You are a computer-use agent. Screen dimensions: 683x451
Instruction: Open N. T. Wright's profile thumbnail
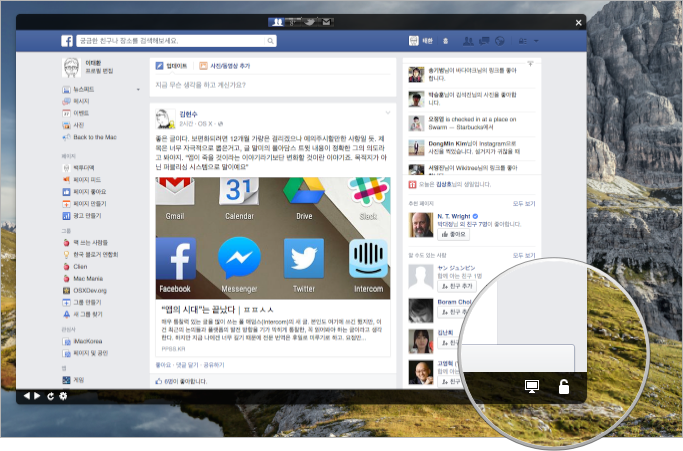click(421, 224)
